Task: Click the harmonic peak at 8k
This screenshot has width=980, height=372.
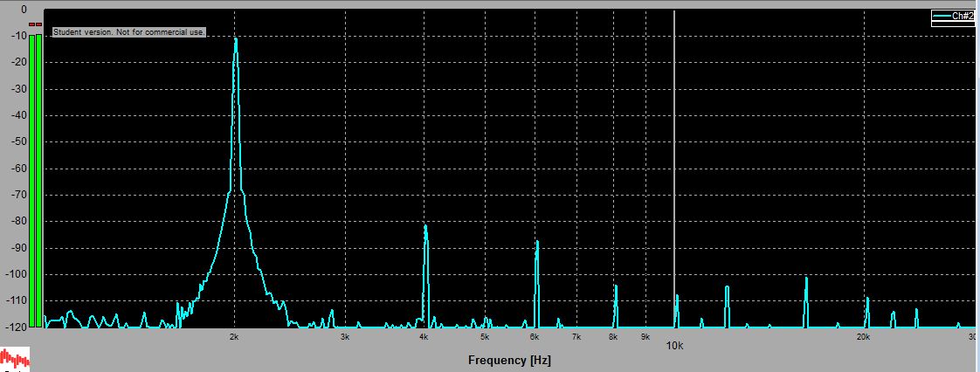Action: click(x=616, y=286)
